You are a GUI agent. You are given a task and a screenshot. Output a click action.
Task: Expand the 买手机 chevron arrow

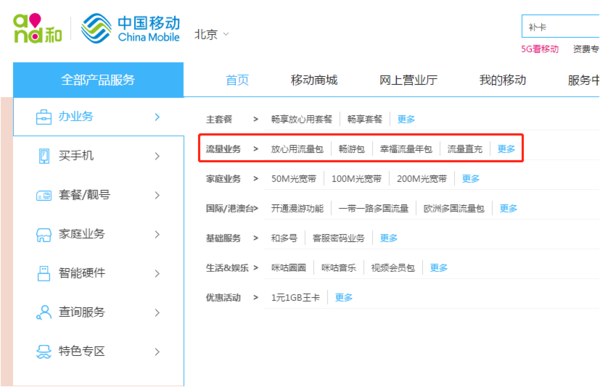pyautogui.click(x=157, y=156)
